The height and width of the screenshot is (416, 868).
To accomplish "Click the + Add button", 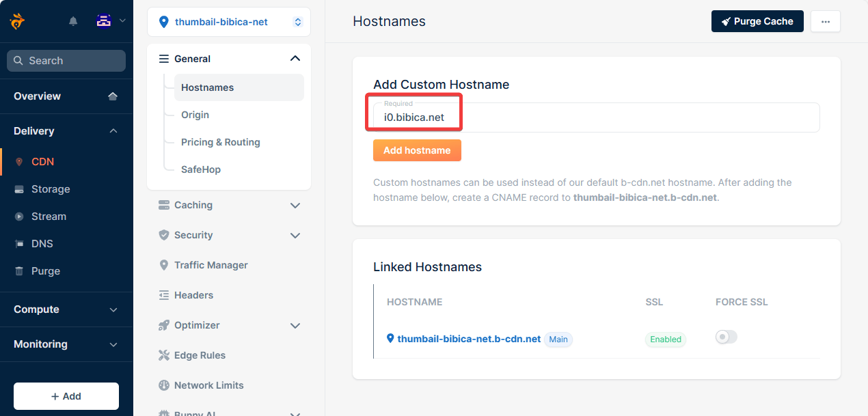I will coord(66,396).
